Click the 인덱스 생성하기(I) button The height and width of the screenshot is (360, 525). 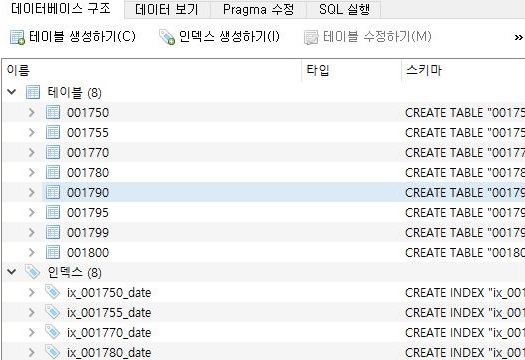pos(219,37)
